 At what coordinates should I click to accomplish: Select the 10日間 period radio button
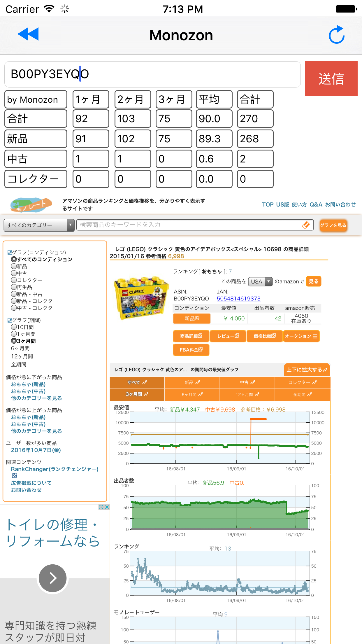point(14,327)
